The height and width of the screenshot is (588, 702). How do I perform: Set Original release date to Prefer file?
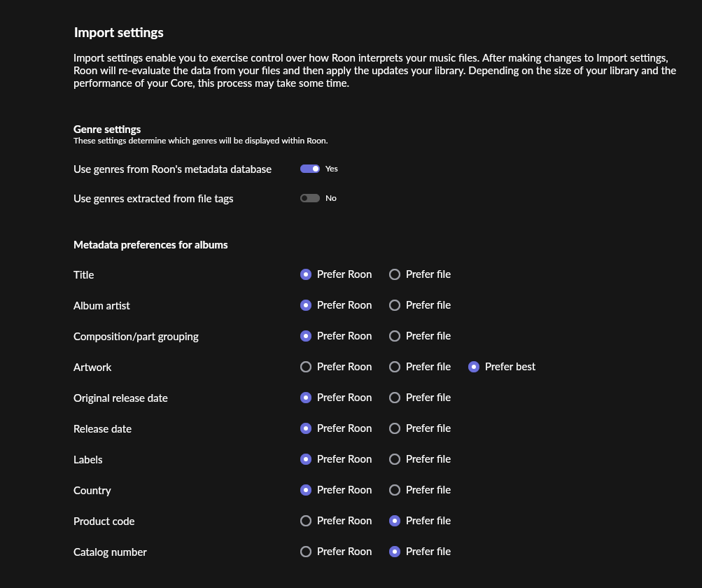tap(395, 398)
